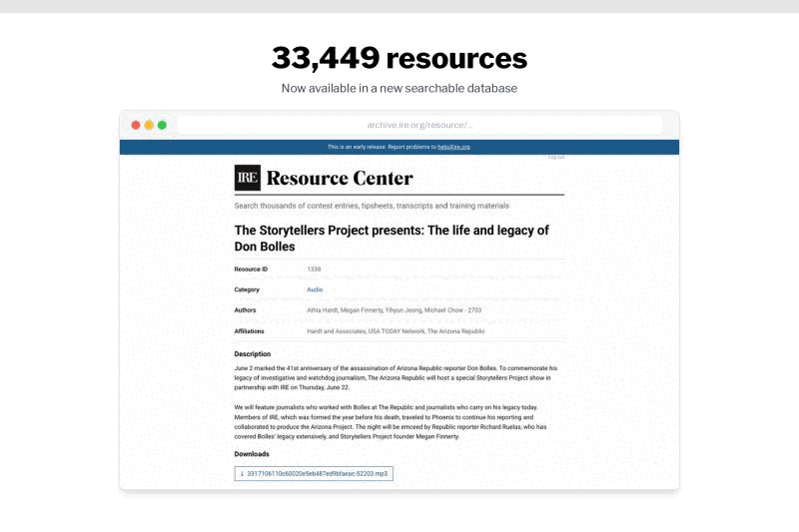Click the IRE logo icon
Viewport: 799px width, 532px height.
247,178
